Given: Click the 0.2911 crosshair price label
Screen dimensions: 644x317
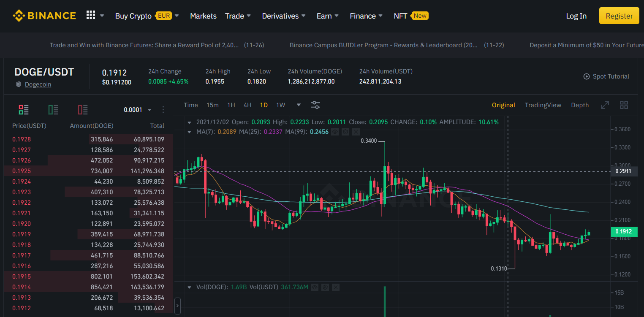Looking at the screenshot, I should [x=623, y=171].
